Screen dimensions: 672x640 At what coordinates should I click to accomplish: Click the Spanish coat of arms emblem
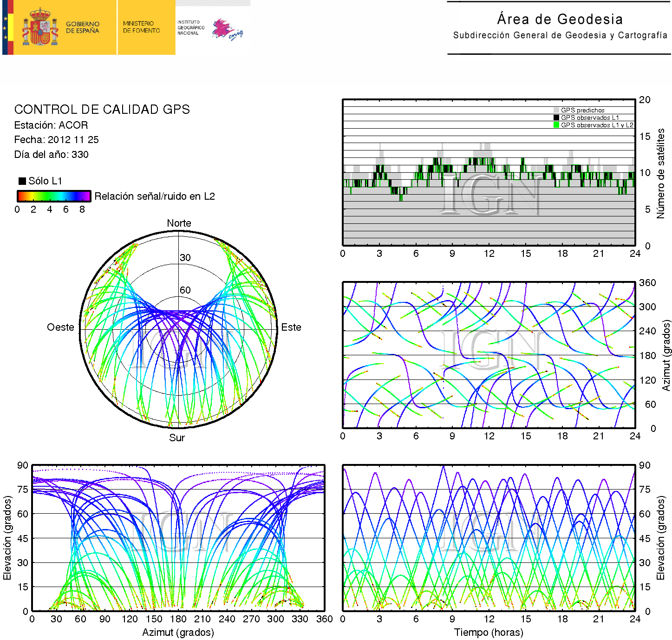click(x=40, y=27)
